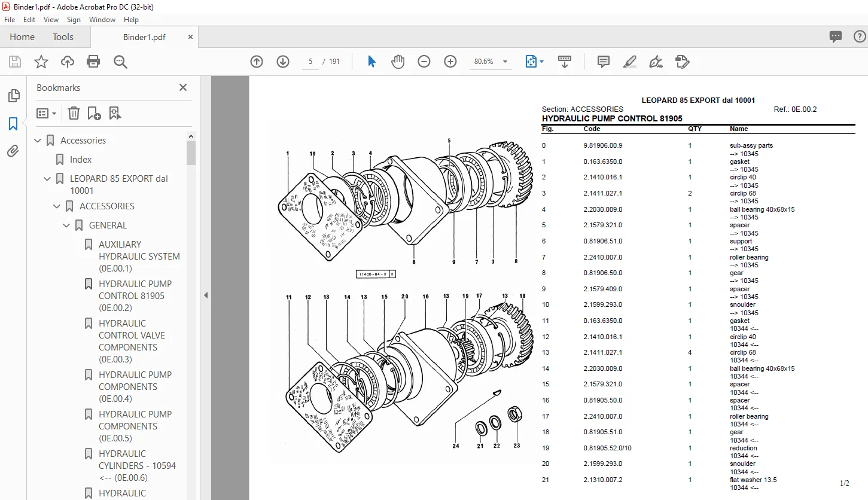The width and height of the screenshot is (868, 500).
Task: Open the find text magnifier tool
Action: click(x=120, y=62)
